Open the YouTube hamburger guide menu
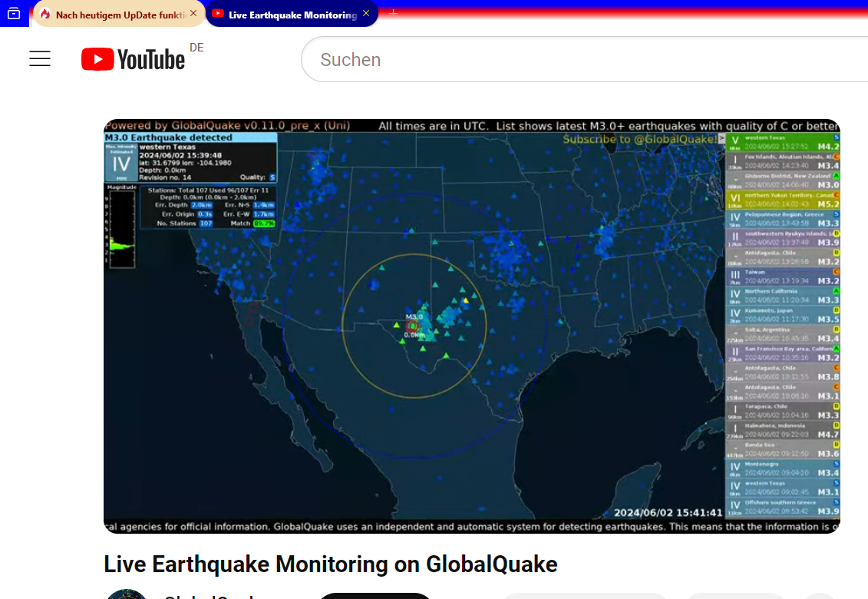This screenshot has width=868, height=599. click(x=40, y=58)
